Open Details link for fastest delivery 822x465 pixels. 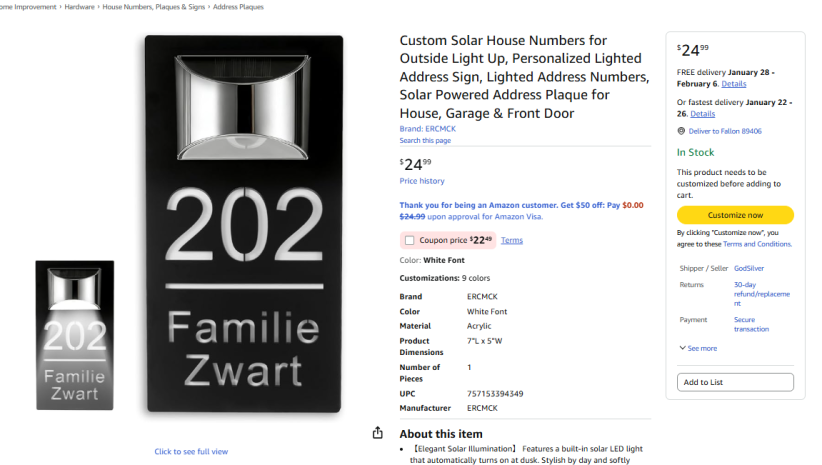click(x=702, y=114)
